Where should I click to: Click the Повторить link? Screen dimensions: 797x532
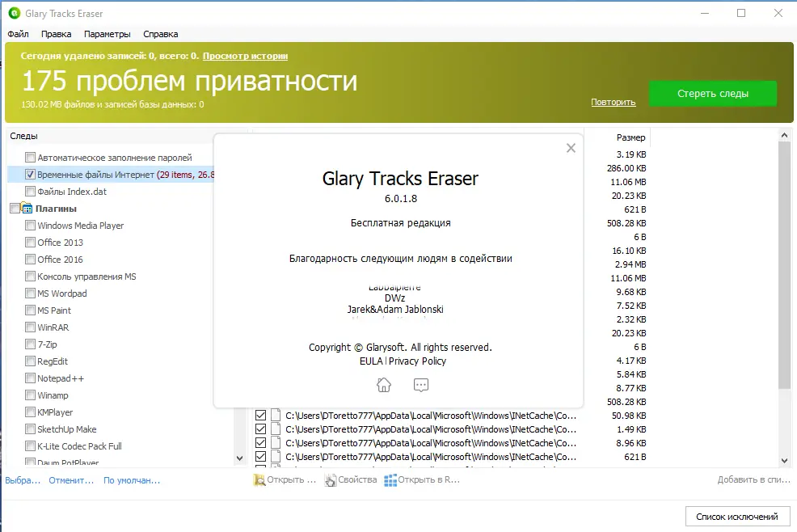(613, 102)
